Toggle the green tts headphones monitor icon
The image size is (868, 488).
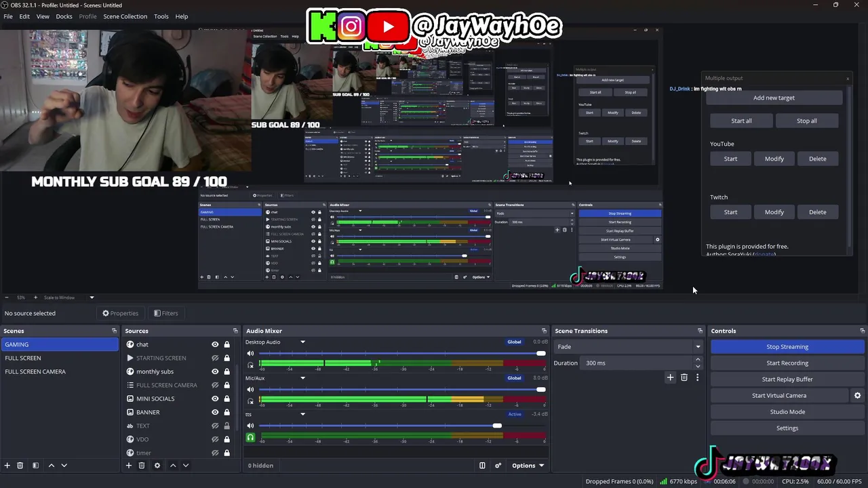(250, 437)
